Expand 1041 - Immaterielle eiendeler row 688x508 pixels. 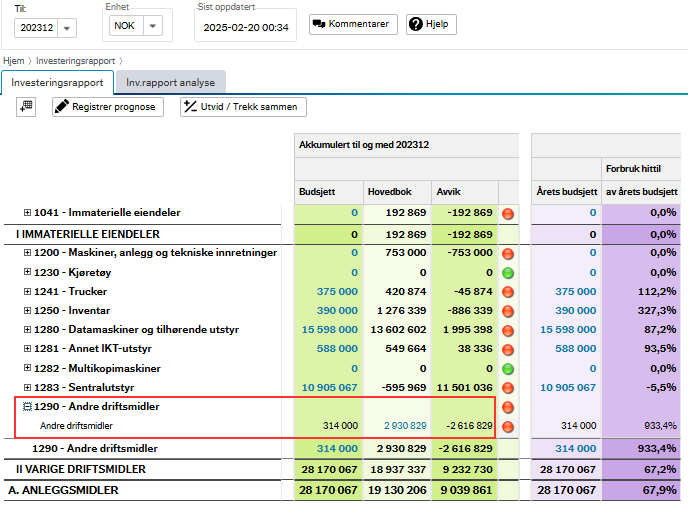point(27,212)
